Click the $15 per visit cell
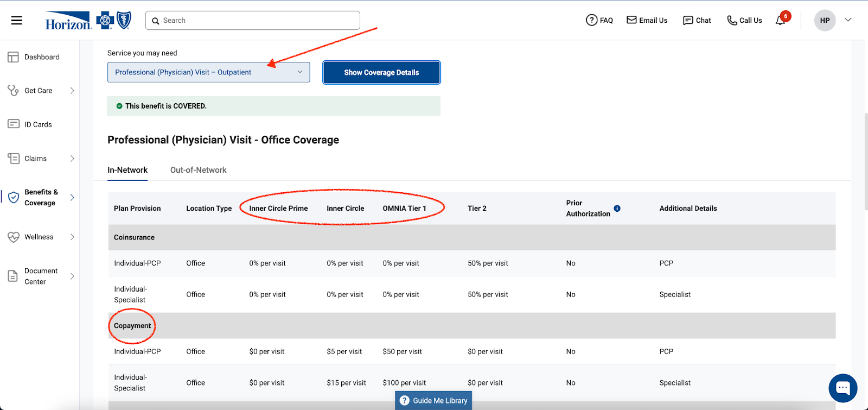 point(346,383)
